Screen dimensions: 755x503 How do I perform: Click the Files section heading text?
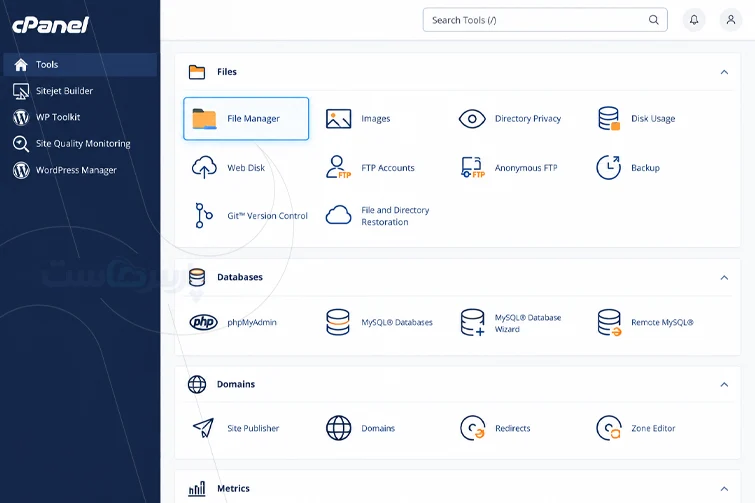227,72
